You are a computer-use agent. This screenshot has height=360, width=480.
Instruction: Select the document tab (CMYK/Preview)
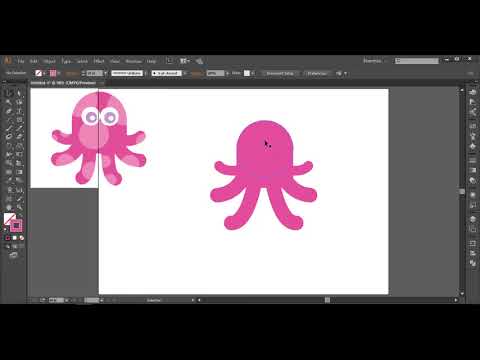[x=64, y=83]
